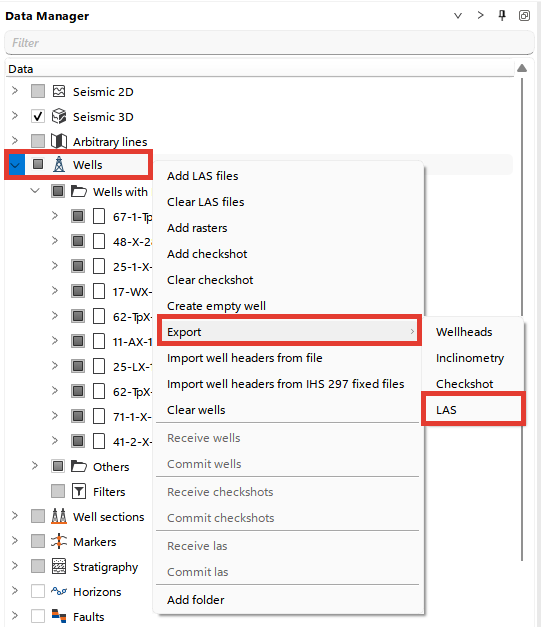The width and height of the screenshot is (541, 627).
Task: Expand the Seismic 2D node
Action: [x=15, y=91]
